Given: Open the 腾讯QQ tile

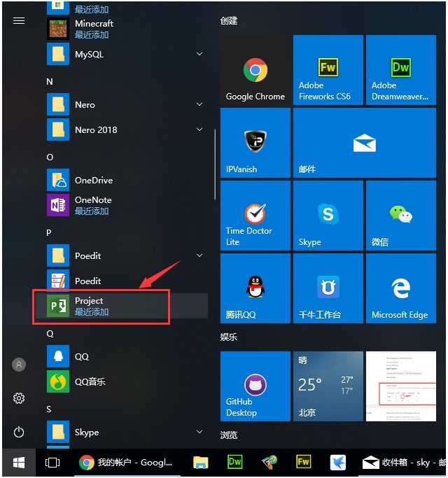Looking at the screenshot, I should point(255,288).
